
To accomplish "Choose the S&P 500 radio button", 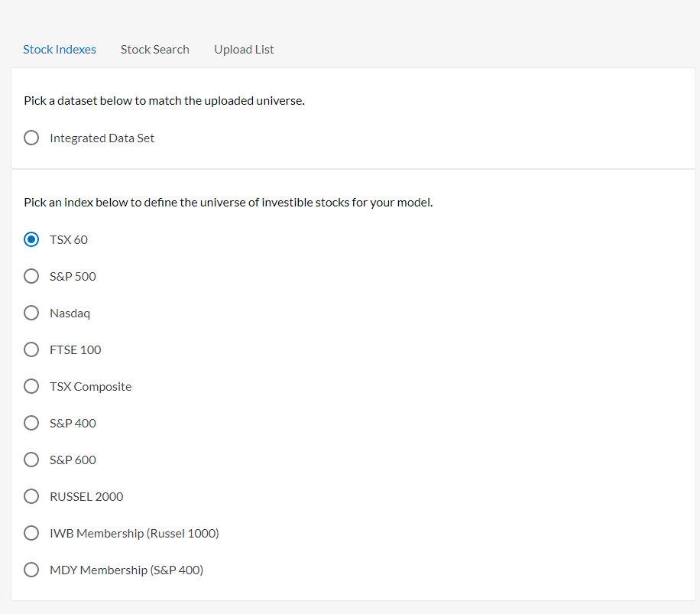I will tap(31, 276).
